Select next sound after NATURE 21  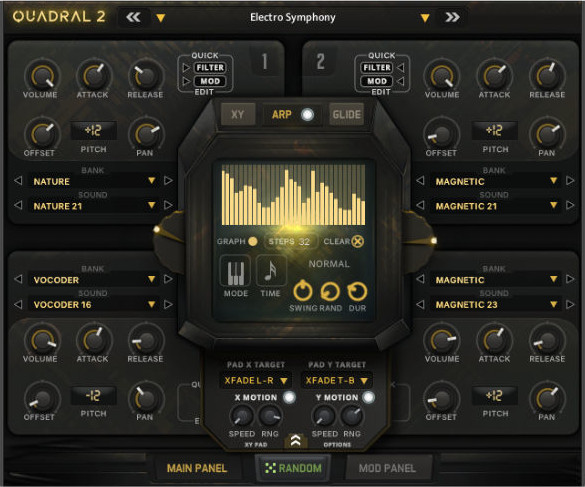(168, 205)
